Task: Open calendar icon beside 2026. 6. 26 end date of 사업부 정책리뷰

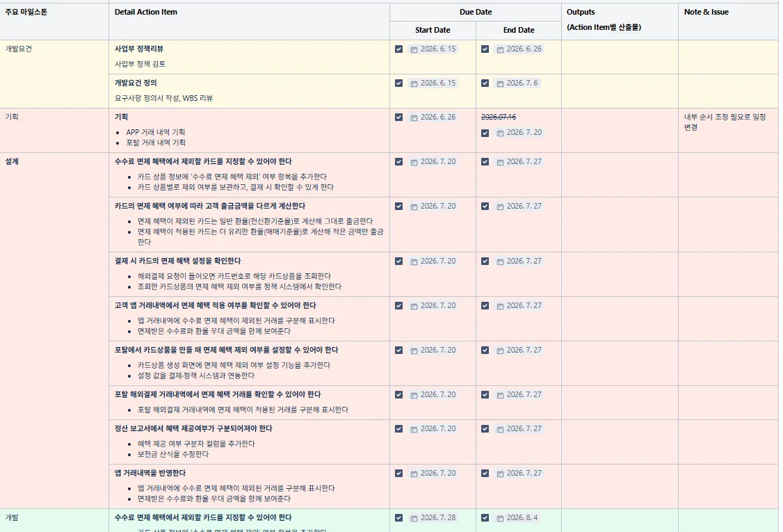Action: click(500, 49)
